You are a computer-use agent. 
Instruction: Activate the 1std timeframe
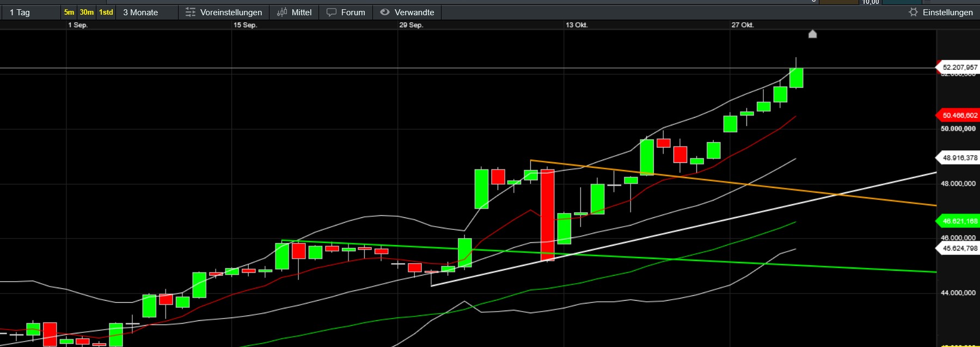point(106,12)
